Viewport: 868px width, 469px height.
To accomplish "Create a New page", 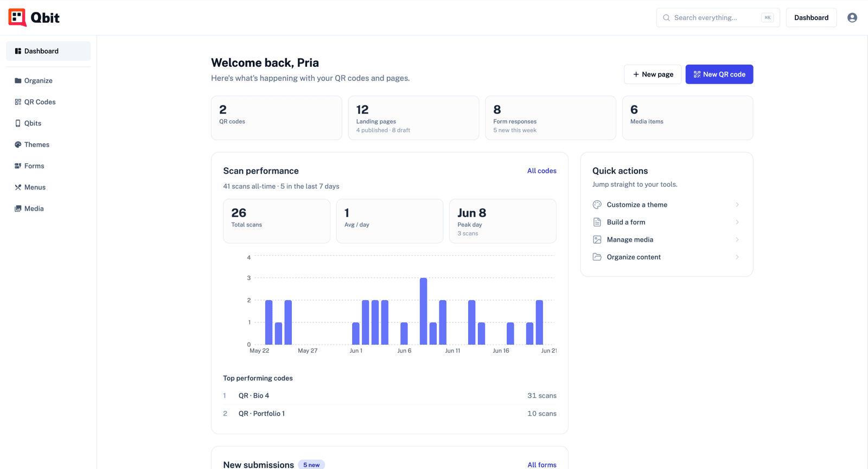I will 653,74.
